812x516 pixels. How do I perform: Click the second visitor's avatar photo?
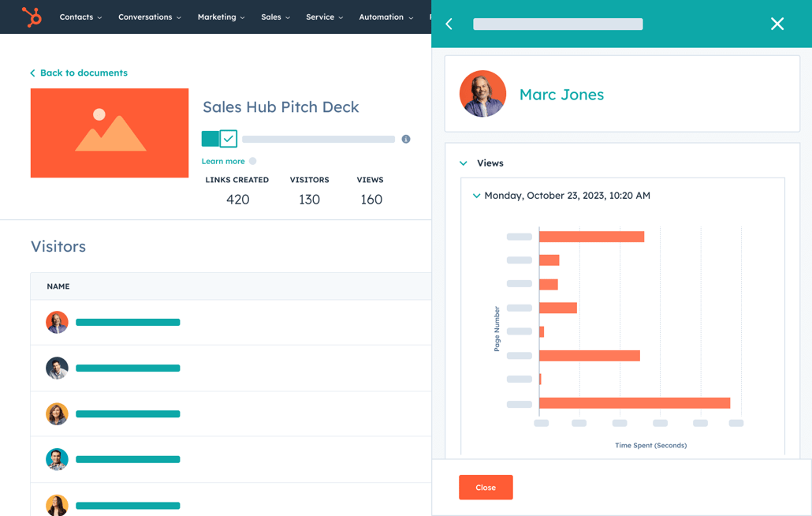pyautogui.click(x=57, y=368)
